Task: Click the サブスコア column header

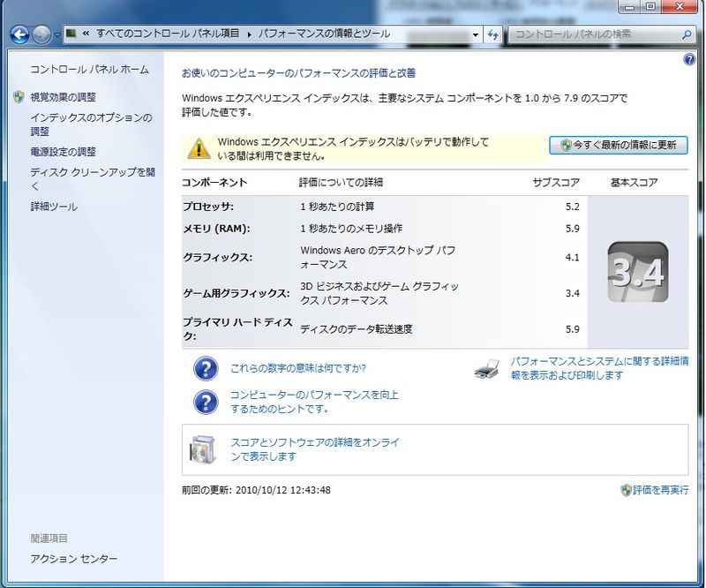Action: 556,183
